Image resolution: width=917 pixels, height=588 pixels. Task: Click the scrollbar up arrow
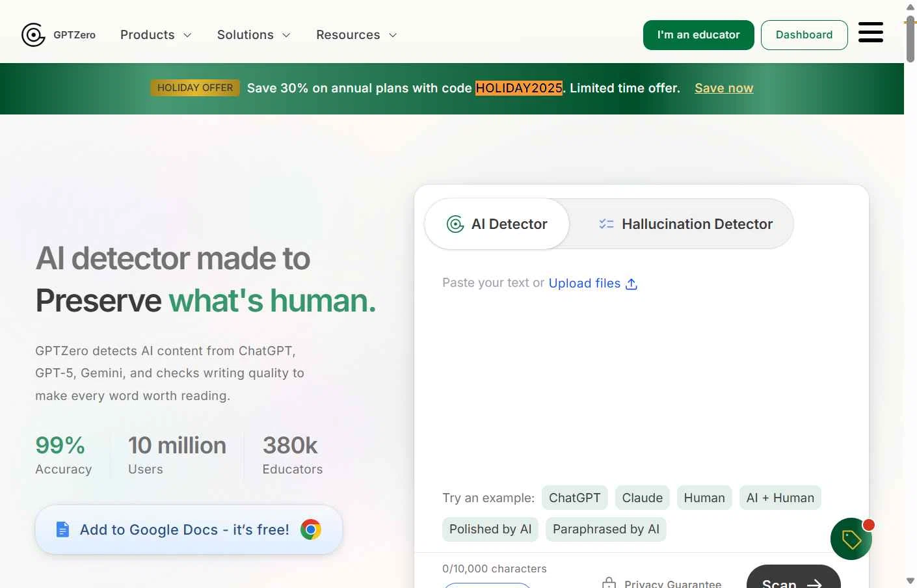pyautogui.click(x=910, y=7)
